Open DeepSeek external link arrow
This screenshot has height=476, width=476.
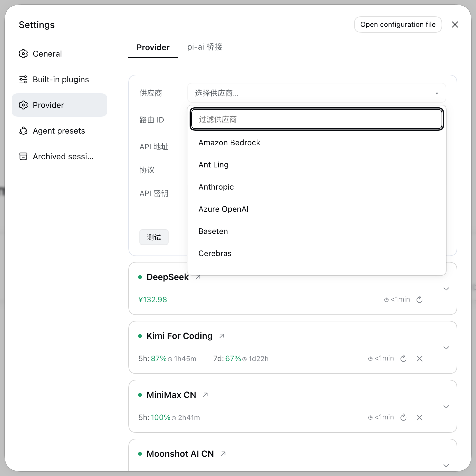[x=198, y=277]
